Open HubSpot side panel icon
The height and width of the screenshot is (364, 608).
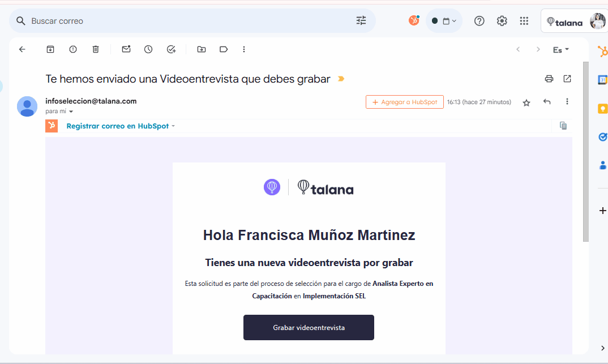click(602, 51)
